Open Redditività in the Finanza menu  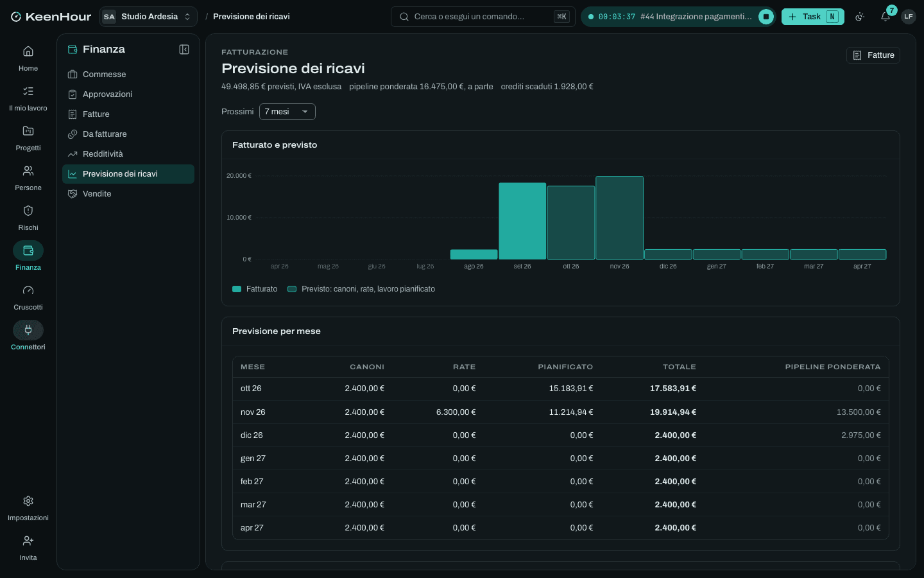pyautogui.click(x=128, y=154)
